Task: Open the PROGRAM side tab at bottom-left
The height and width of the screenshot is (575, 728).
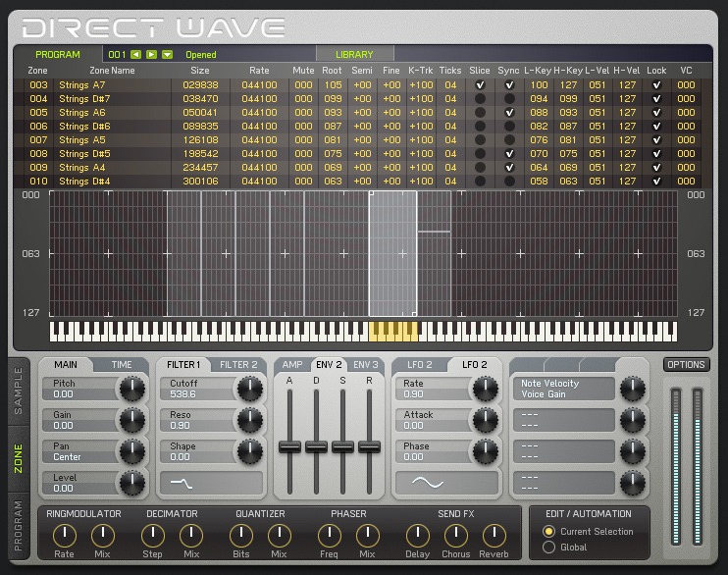Action: coord(19,526)
